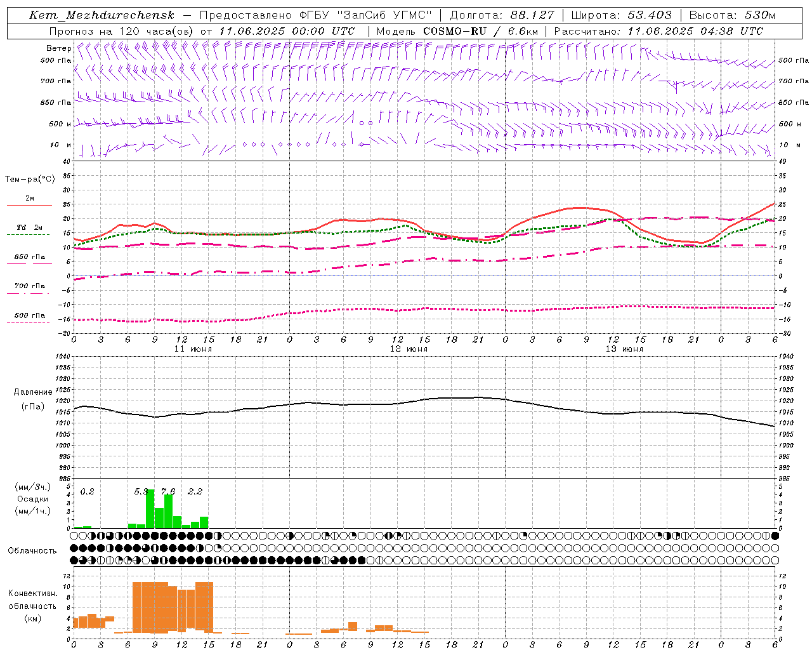Click the date label 11 июня

click(x=193, y=349)
